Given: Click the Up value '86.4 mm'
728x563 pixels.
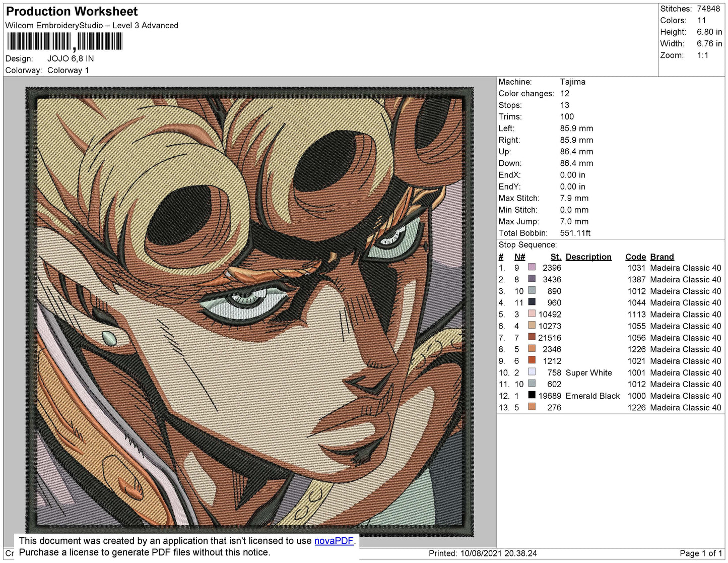Looking at the screenshot, I should click(x=576, y=151).
